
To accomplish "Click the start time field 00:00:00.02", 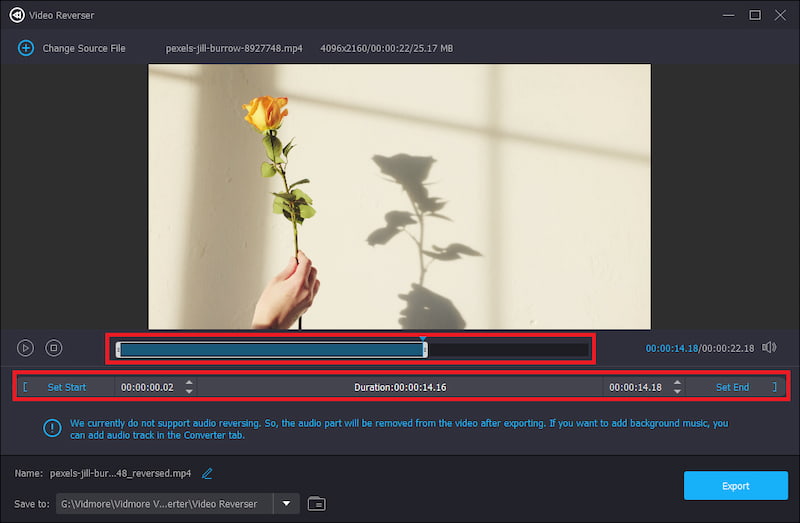I will click(x=147, y=387).
